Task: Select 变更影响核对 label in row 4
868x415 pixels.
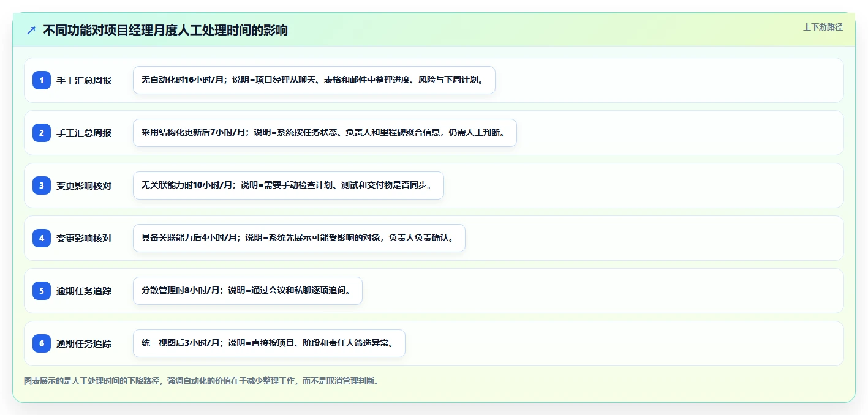Action: click(x=84, y=238)
